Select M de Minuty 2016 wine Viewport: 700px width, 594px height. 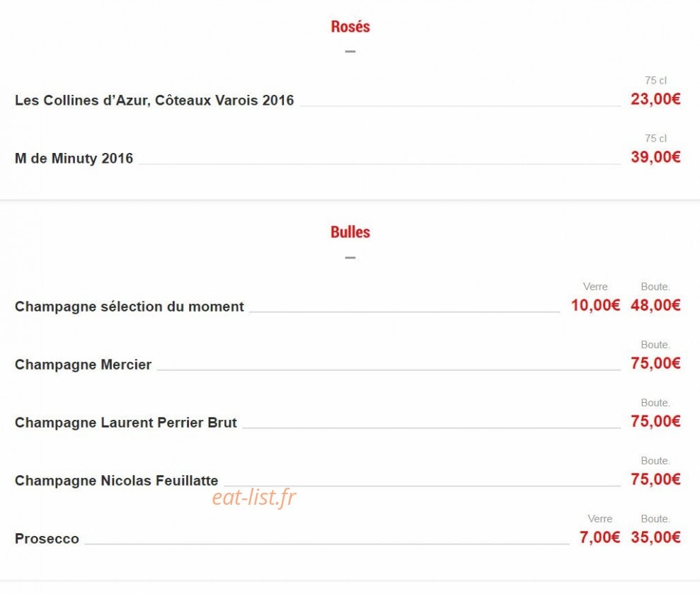click(74, 158)
